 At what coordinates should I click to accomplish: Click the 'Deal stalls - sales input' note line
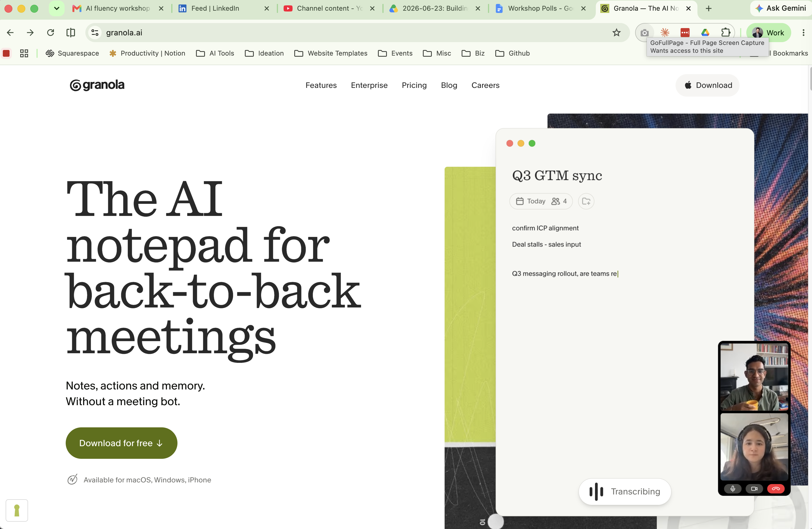click(546, 244)
